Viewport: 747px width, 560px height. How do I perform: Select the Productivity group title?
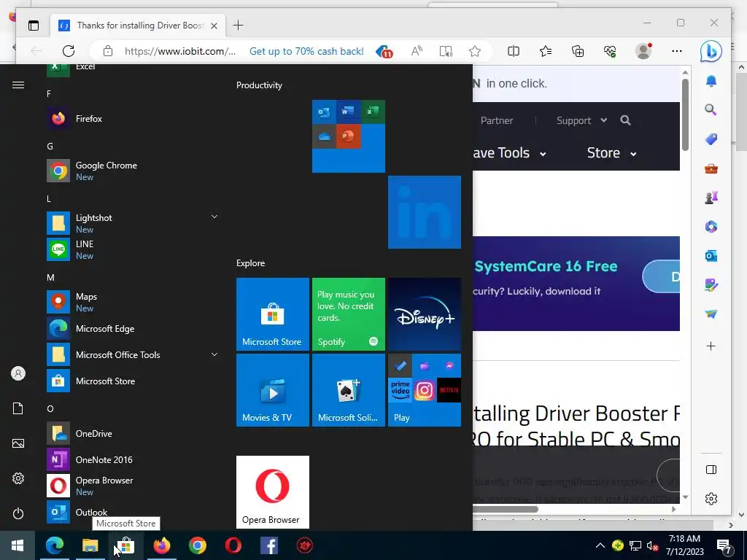pos(259,85)
